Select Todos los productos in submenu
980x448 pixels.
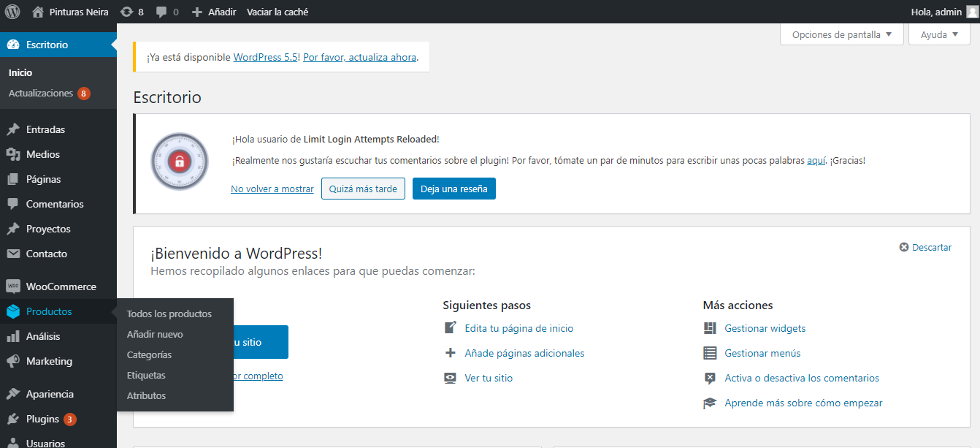[x=169, y=314]
